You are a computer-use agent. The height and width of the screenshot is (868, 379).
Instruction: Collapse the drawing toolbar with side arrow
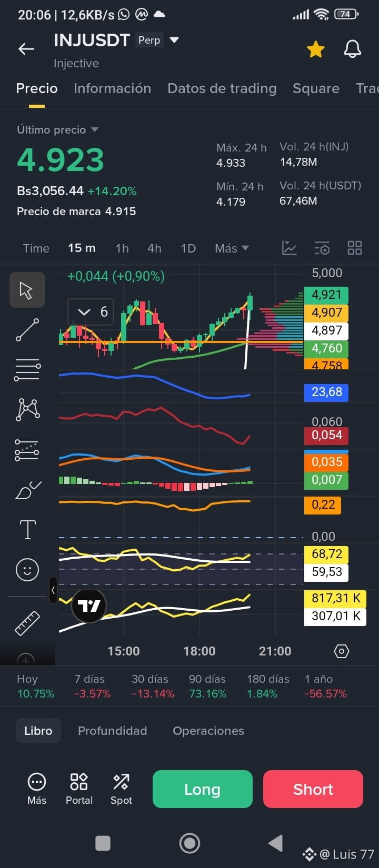tap(53, 590)
